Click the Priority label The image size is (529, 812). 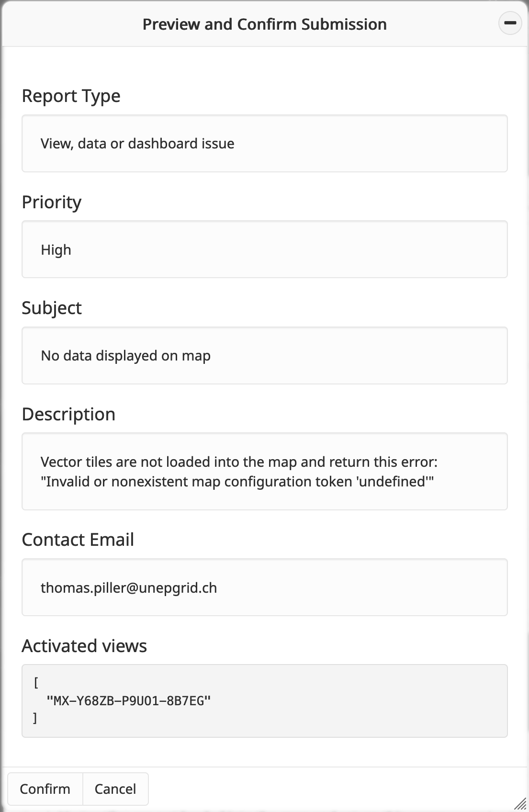click(52, 202)
